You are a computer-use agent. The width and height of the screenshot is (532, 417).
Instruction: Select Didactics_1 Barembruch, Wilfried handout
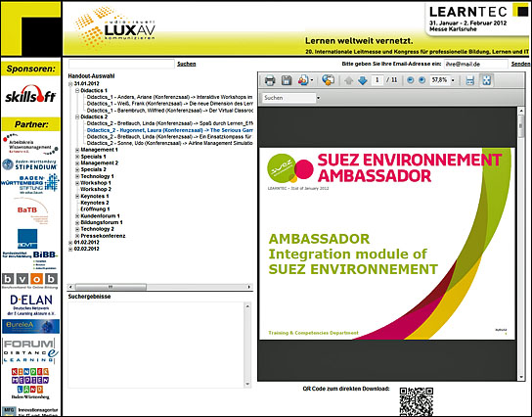(169, 111)
